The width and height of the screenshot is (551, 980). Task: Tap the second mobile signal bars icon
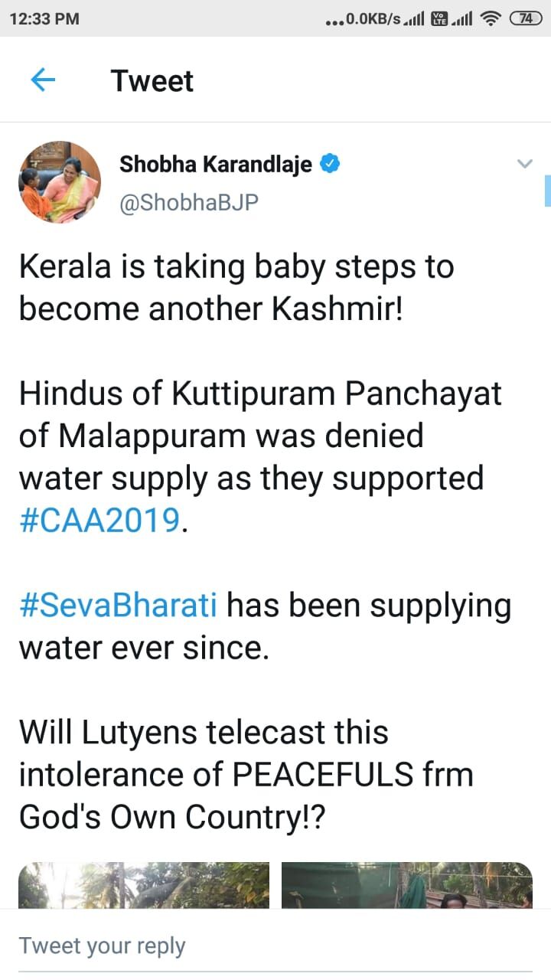[461, 18]
